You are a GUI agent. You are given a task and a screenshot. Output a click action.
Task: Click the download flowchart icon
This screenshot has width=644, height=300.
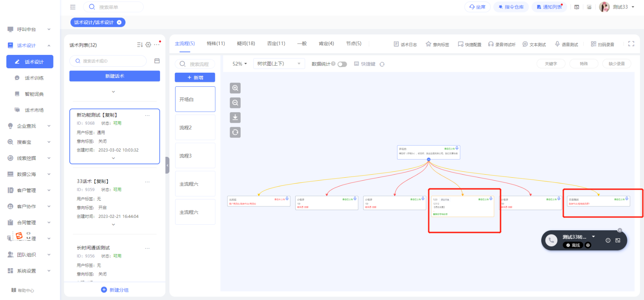coord(235,118)
